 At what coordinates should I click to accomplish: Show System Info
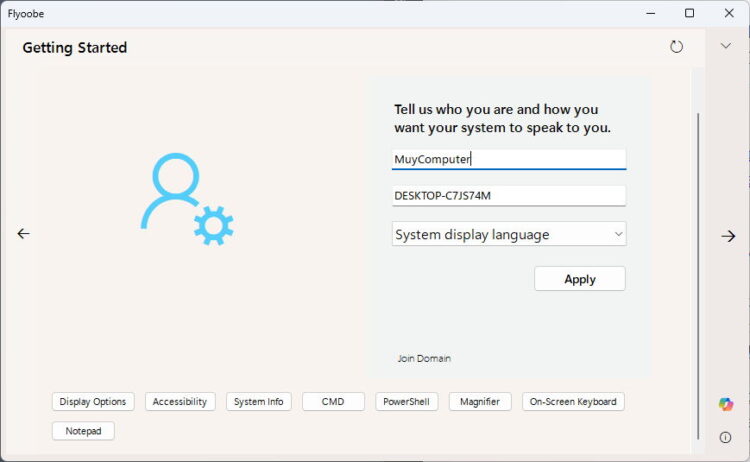coord(259,402)
